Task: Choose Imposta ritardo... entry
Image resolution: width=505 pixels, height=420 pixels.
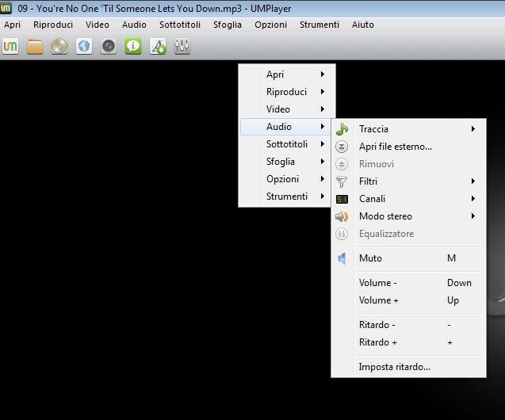Action: pos(409,367)
